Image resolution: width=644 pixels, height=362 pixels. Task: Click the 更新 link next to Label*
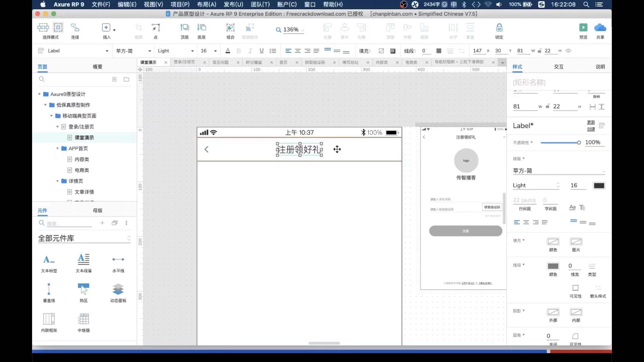tap(591, 122)
